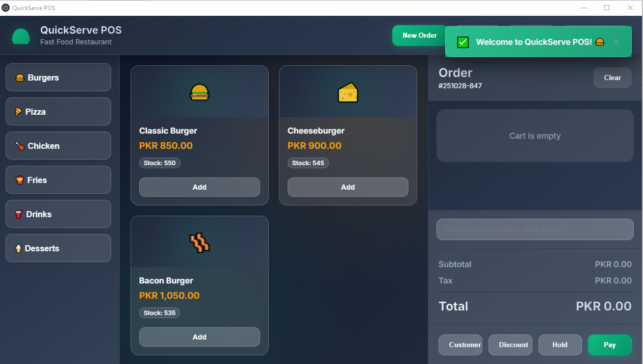Open the Drinks category
Image resolution: width=643 pixels, height=364 pixels.
point(58,214)
